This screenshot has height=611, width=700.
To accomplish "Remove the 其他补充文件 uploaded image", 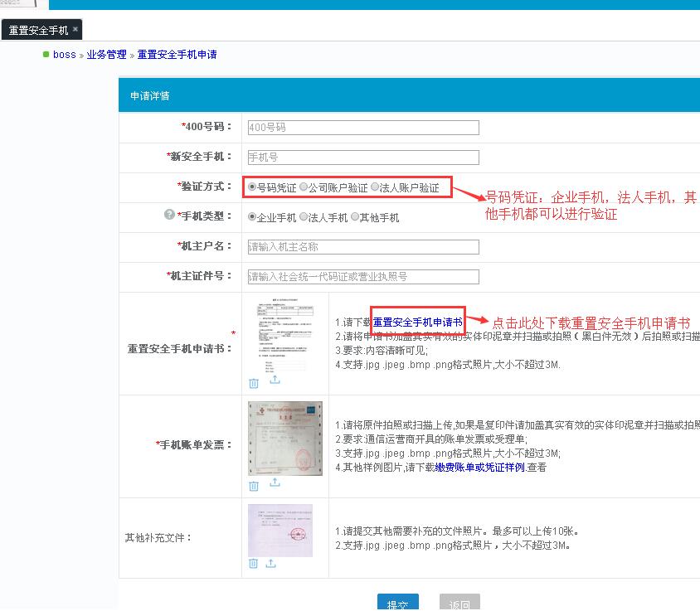I will [x=254, y=564].
